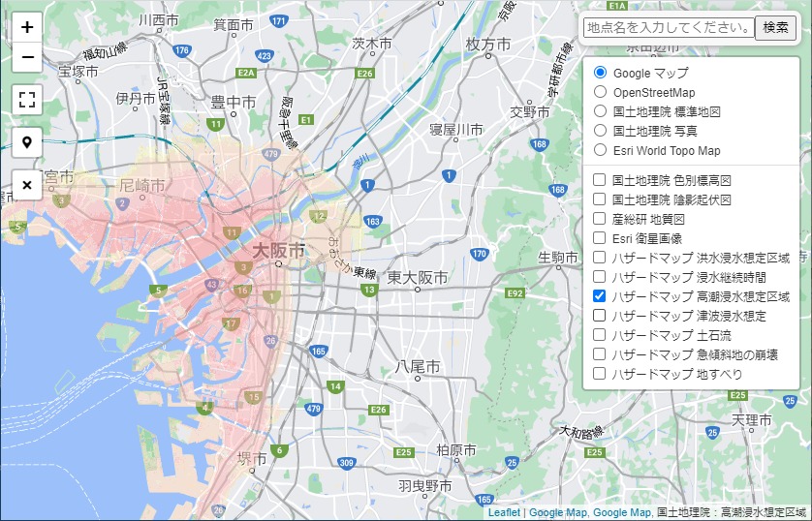
Task: Click the 寝屋川市 label on map
Action: (456, 130)
